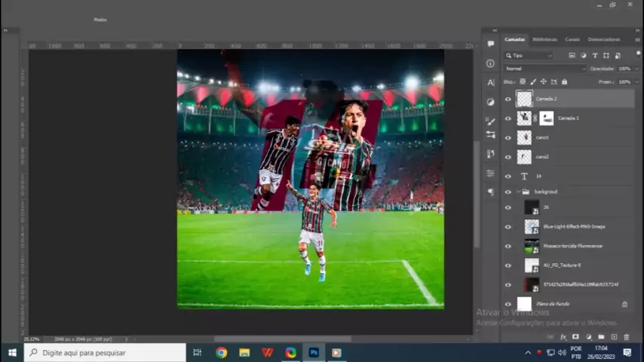Open the Normal blend mode dropdown
Image resolution: width=644 pixels, height=362 pixels.
(544, 69)
